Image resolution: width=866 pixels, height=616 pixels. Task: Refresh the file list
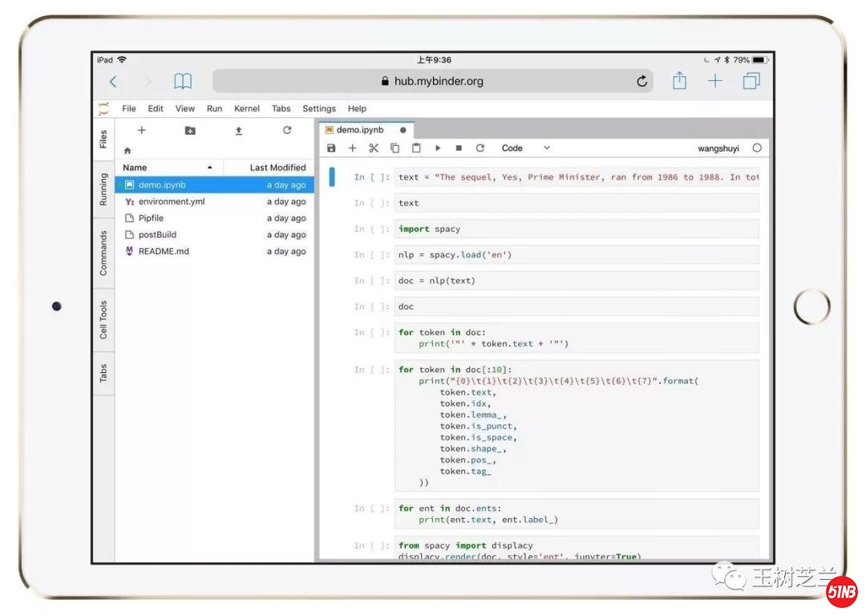click(x=287, y=131)
